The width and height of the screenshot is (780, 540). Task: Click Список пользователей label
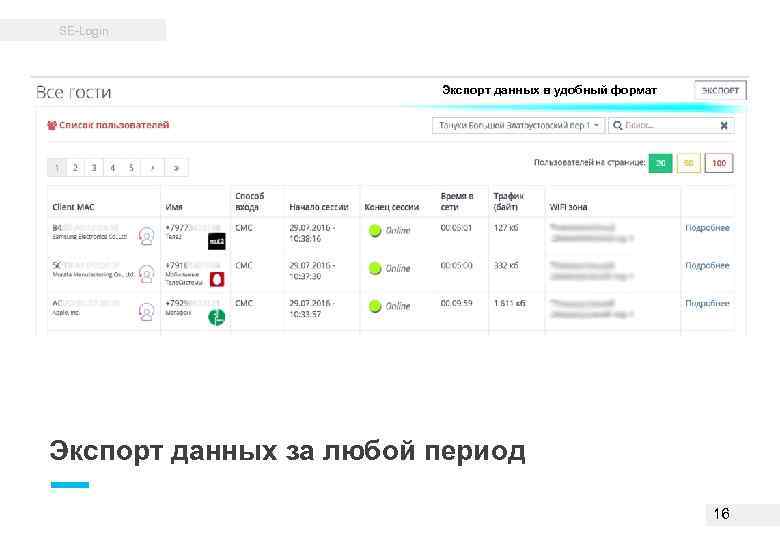click(114, 125)
